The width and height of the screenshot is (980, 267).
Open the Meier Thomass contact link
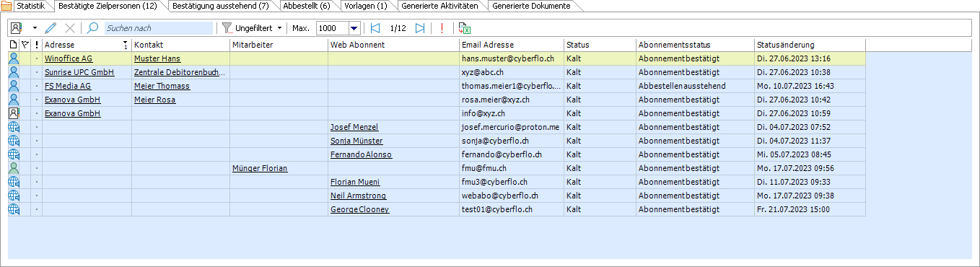click(162, 86)
